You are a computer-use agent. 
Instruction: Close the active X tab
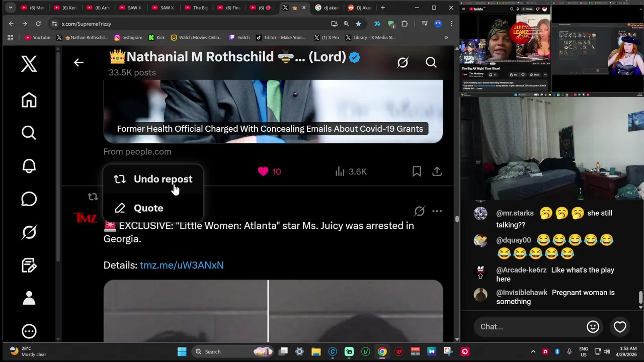click(x=303, y=8)
